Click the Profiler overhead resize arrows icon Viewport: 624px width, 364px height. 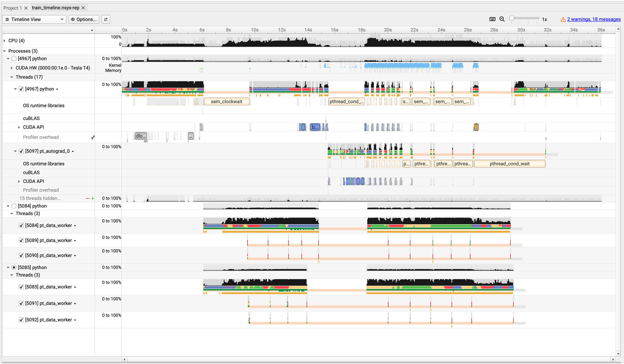click(x=93, y=137)
